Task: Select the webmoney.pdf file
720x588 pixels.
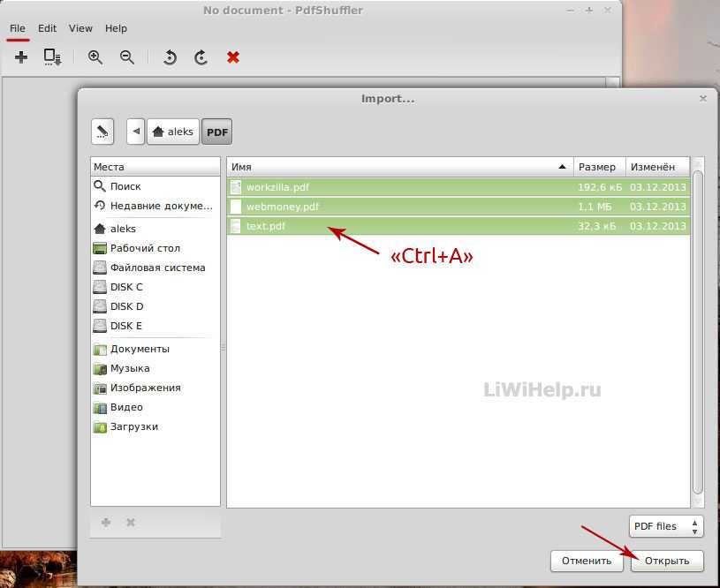Action: (x=459, y=207)
